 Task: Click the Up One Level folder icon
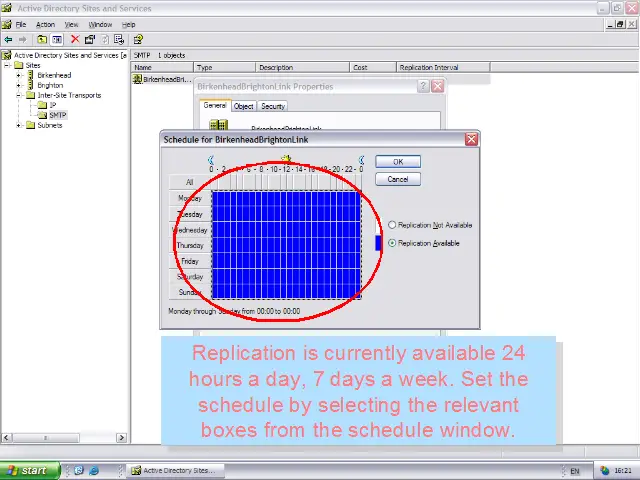click(41, 39)
